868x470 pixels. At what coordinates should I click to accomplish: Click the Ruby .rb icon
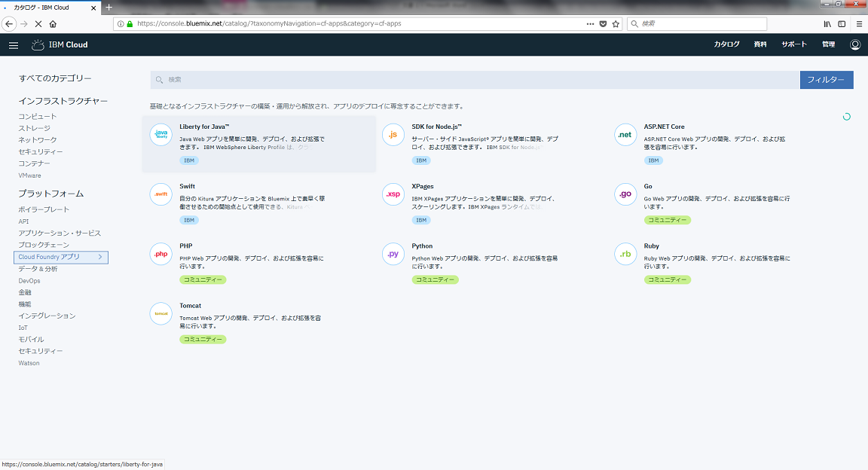(x=625, y=254)
